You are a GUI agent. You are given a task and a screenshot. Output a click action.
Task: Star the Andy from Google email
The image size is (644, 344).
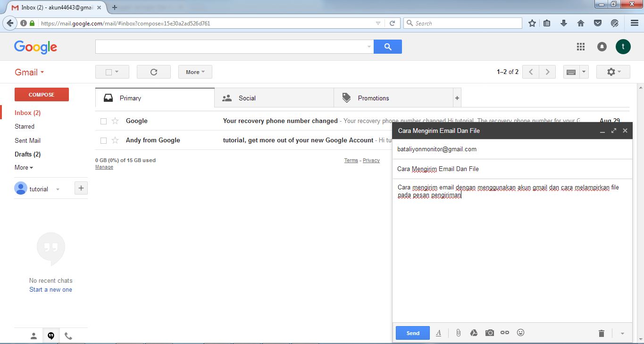pyautogui.click(x=115, y=140)
